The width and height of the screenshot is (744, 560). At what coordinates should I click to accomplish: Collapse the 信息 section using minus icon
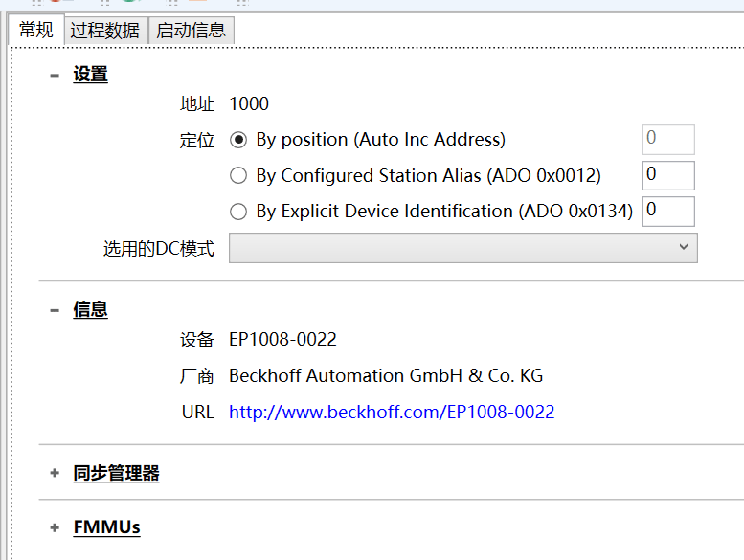[55, 309]
